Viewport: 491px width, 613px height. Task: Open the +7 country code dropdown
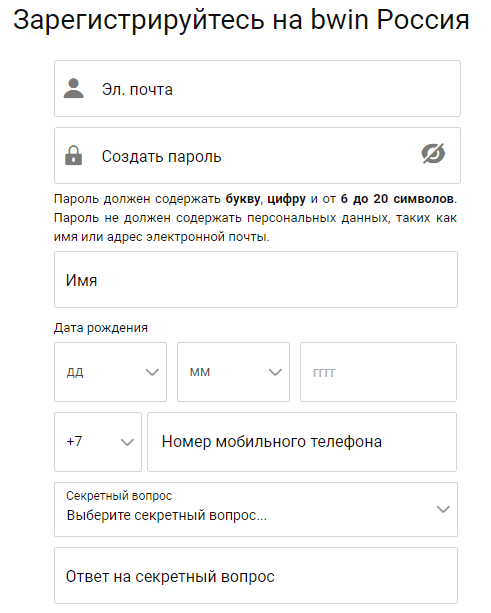pos(98,442)
